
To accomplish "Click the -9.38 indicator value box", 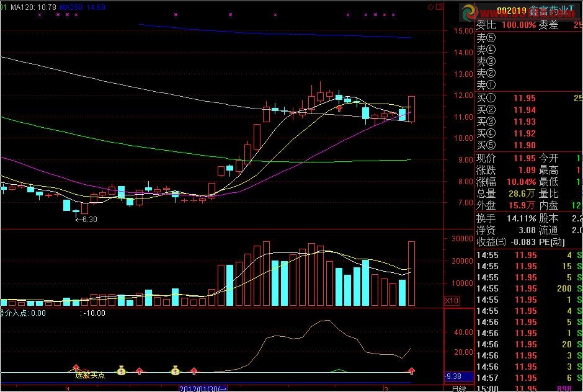I will click(x=459, y=376).
